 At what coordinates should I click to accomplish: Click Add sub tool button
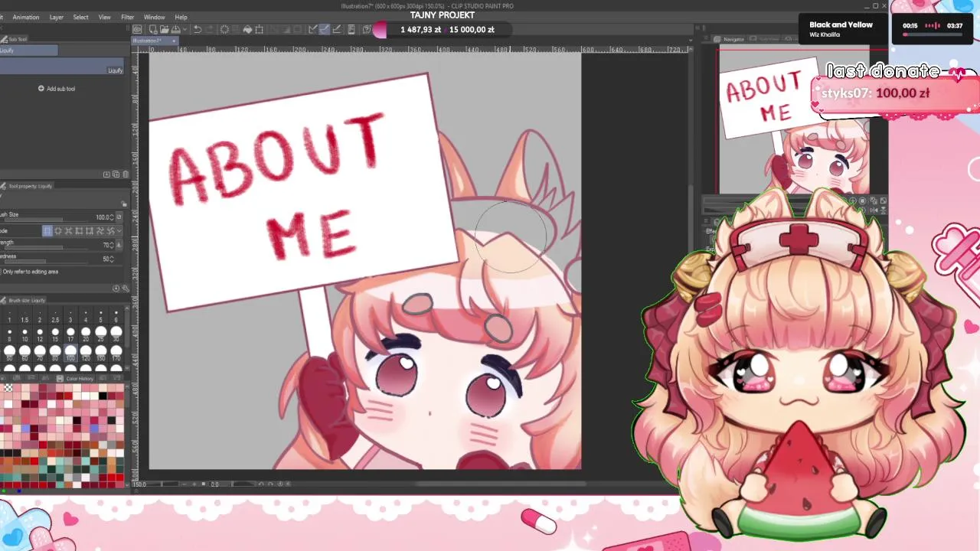tap(57, 89)
